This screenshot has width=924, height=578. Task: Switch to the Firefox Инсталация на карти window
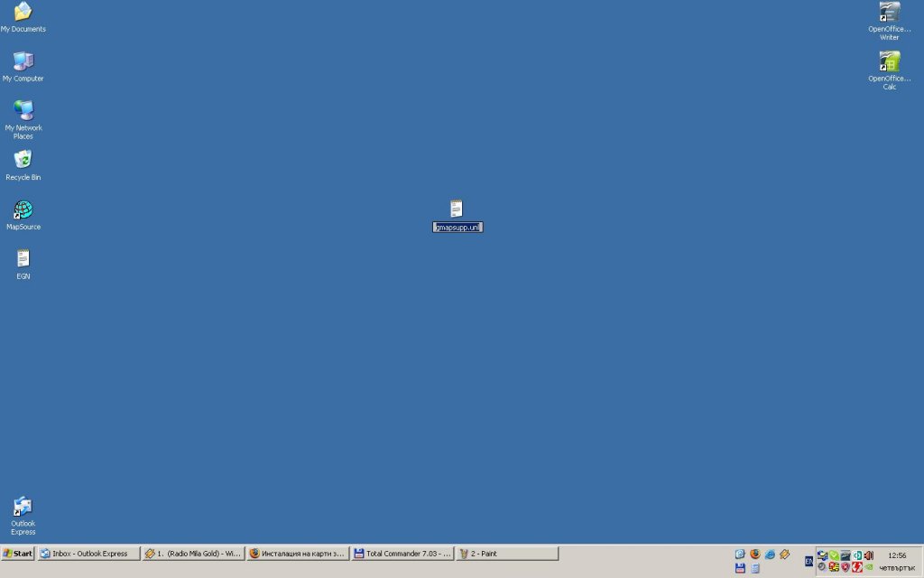(x=298, y=554)
